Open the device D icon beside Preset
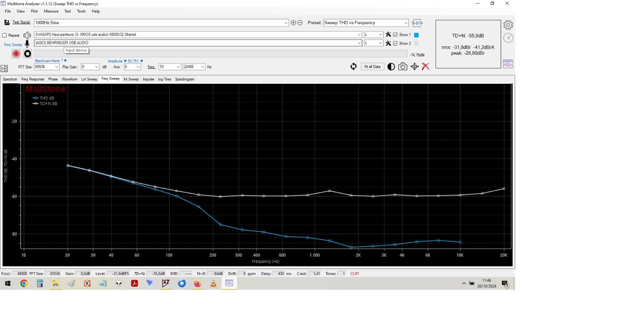 417,23
